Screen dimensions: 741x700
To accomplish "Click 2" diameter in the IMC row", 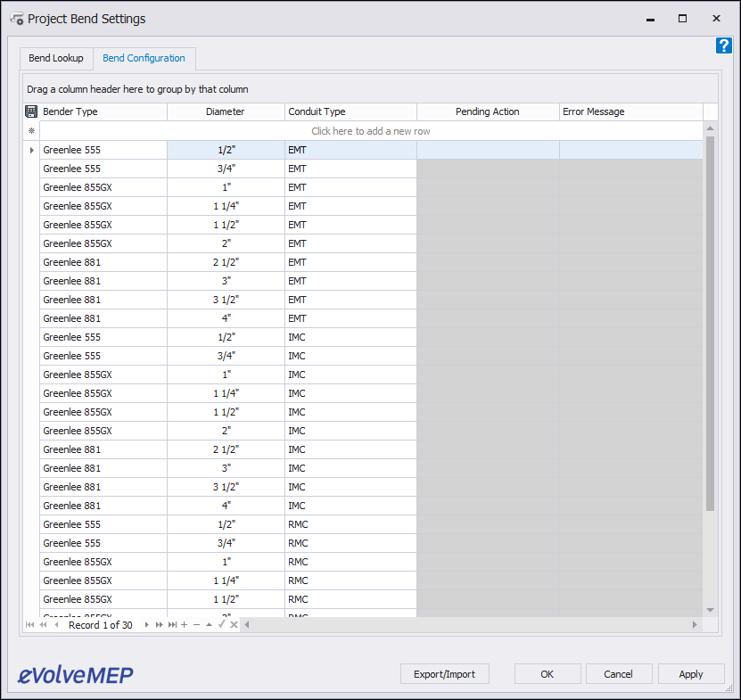I will point(226,431).
